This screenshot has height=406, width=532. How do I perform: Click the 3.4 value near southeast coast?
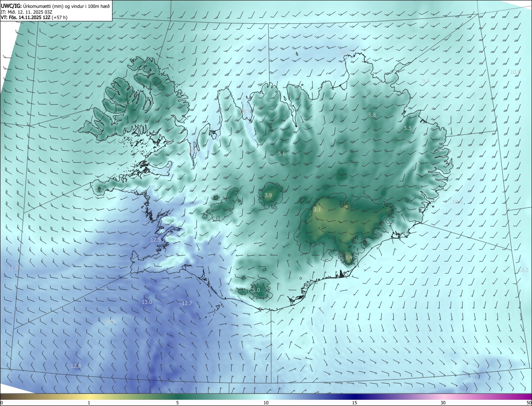(348, 257)
